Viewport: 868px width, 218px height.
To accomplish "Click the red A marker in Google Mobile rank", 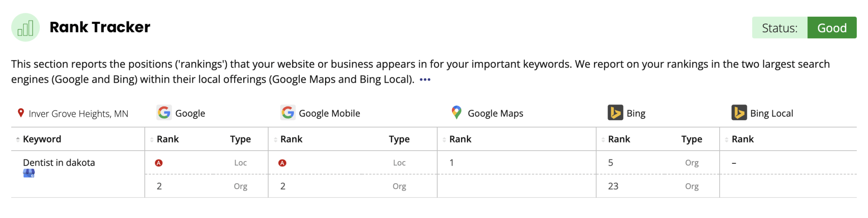I will point(283,163).
